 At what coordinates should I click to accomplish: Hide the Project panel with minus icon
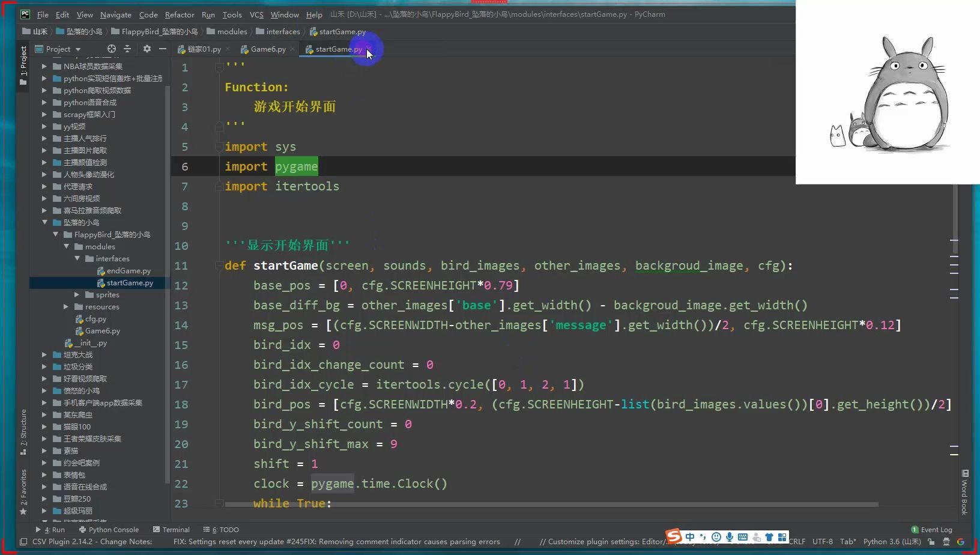162,49
